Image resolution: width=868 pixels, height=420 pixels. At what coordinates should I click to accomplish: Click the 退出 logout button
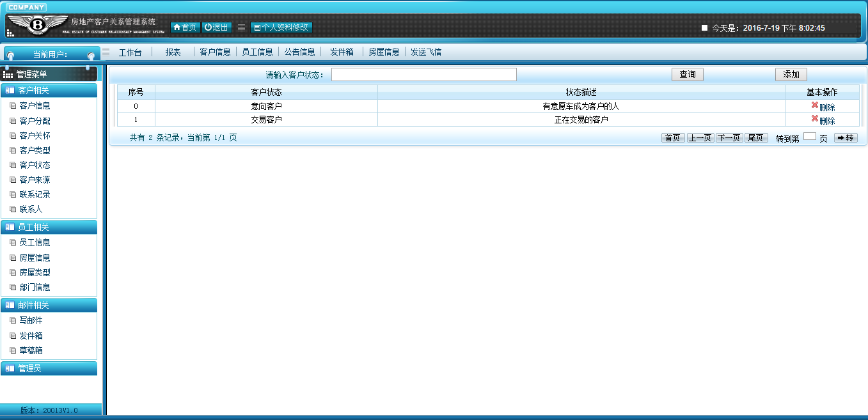pos(216,27)
